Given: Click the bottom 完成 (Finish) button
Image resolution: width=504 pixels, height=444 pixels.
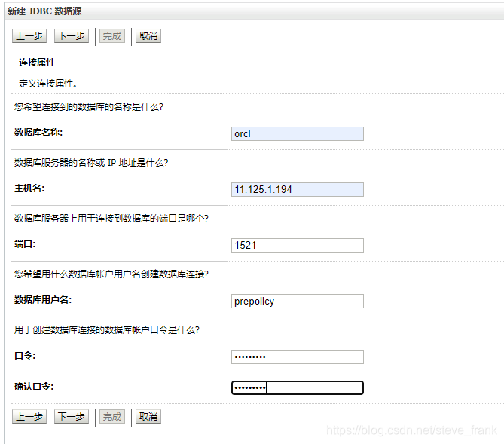Looking at the screenshot, I should [112, 417].
